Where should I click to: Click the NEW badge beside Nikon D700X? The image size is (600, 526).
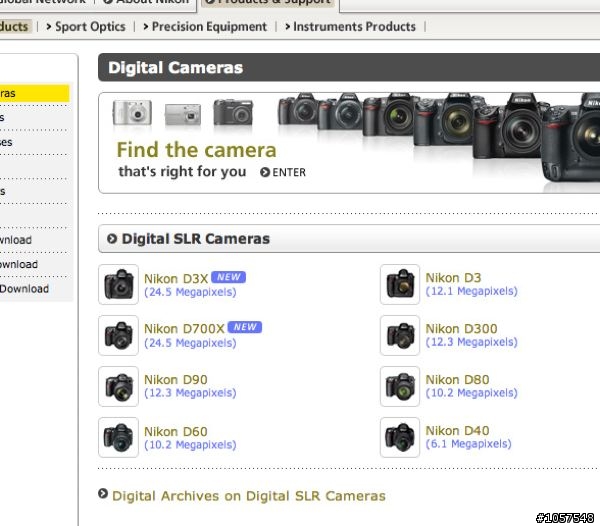coord(245,327)
